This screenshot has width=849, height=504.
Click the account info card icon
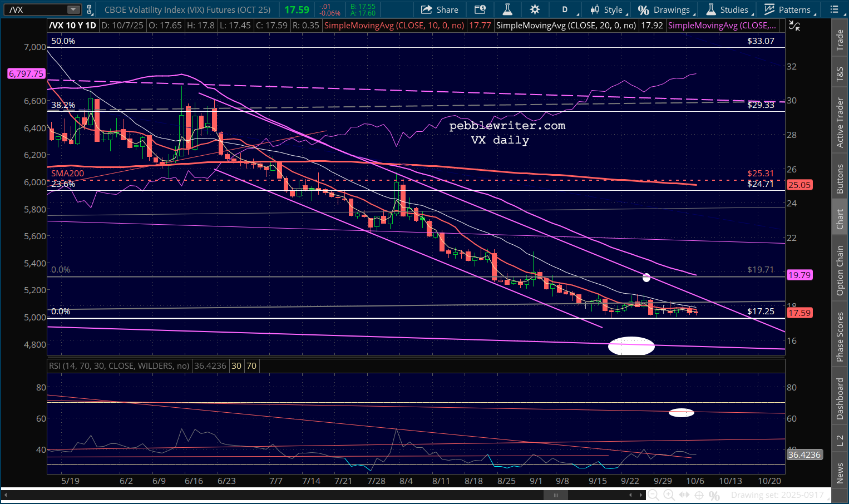tap(480, 9)
